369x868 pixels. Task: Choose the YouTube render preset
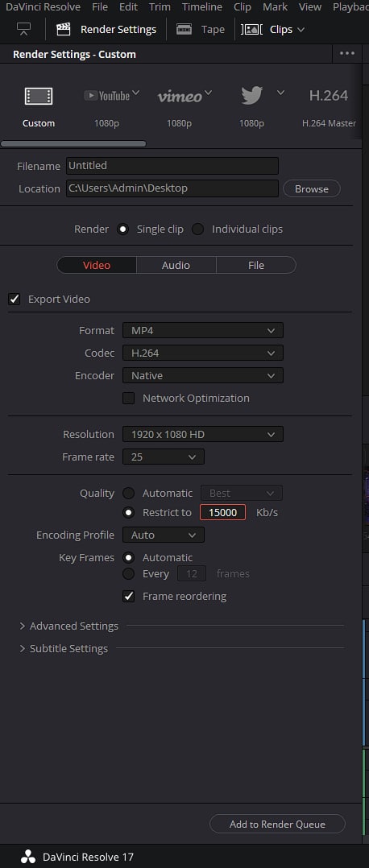107,96
